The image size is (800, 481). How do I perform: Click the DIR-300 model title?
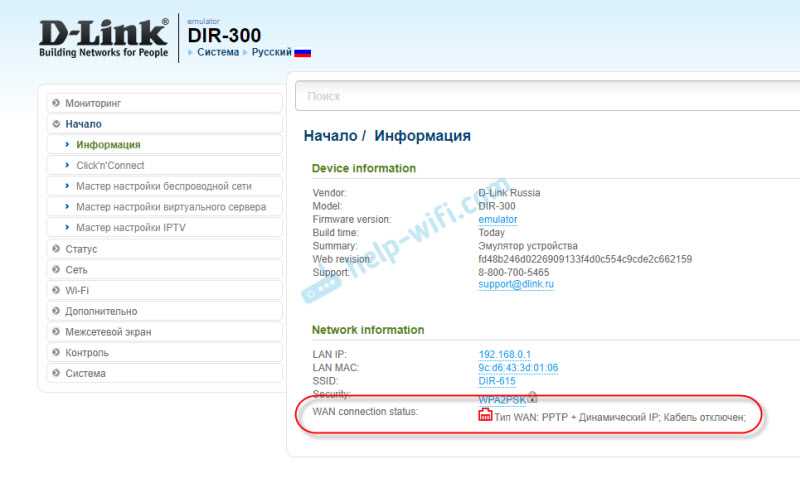(x=224, y=35)
